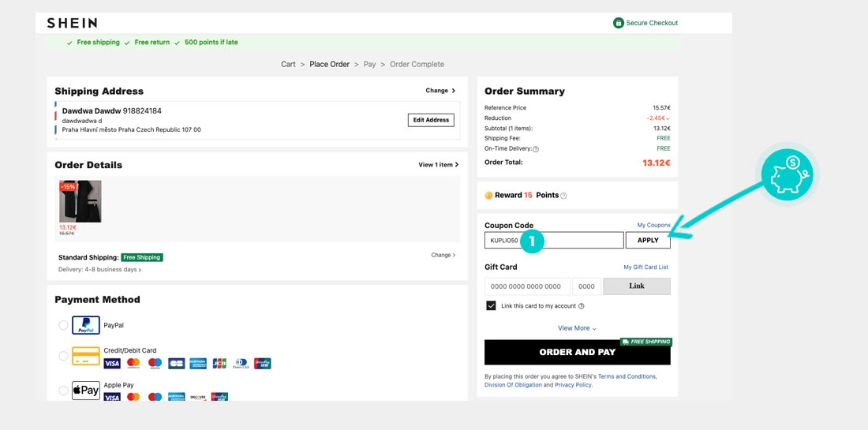
Task: Click the gift card Link button
Action: click(x=637, y=286)
